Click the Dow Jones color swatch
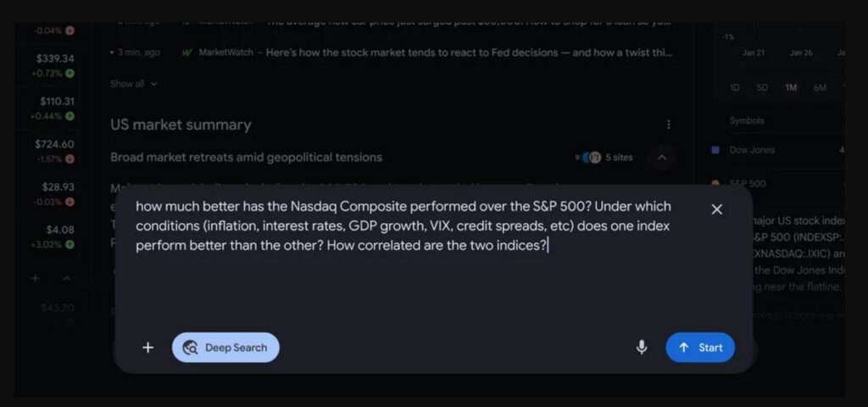This screenshot has width=868, height=407. coord(715,150)
